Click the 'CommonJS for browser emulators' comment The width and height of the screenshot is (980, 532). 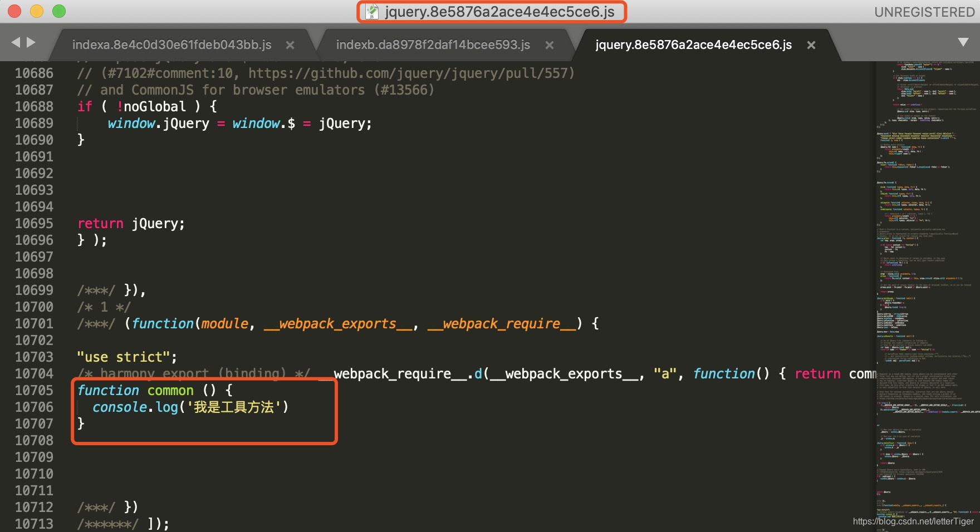point(256,90)
